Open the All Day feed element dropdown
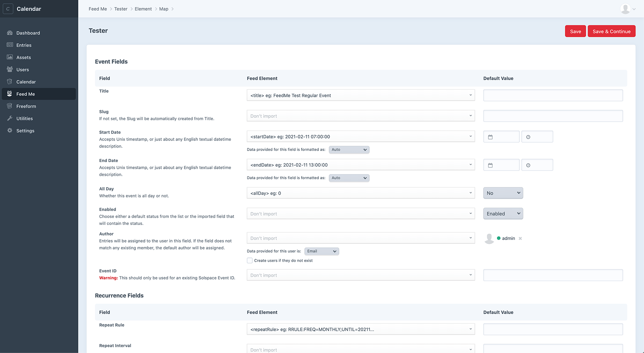The width and height of the screenshot is (644, 353). point(361,193)
